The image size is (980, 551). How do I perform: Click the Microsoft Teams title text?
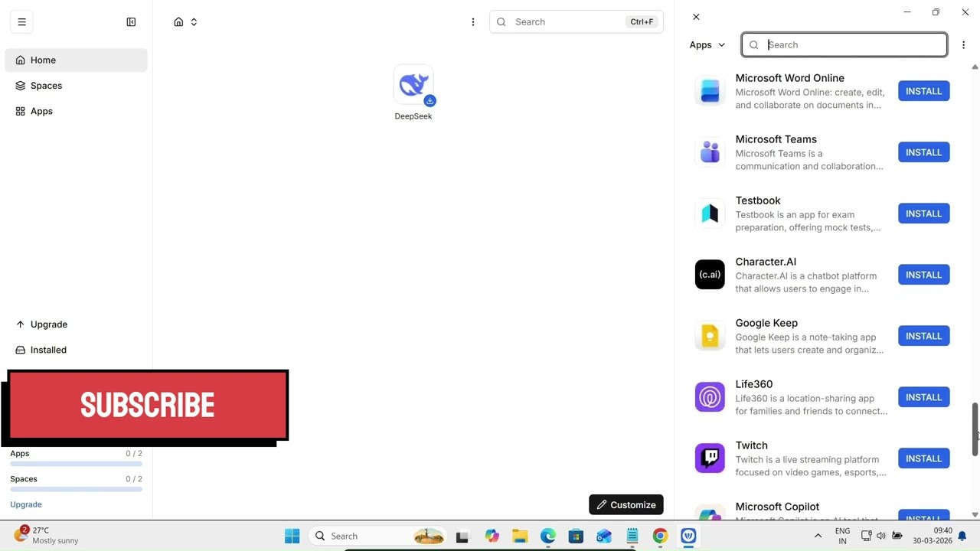(776, 139)
